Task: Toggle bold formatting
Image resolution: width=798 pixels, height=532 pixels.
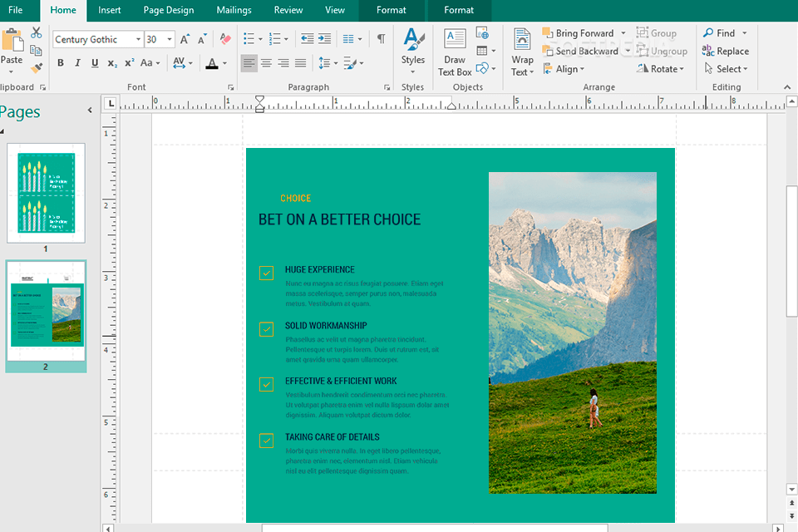Action: [60, 62]
